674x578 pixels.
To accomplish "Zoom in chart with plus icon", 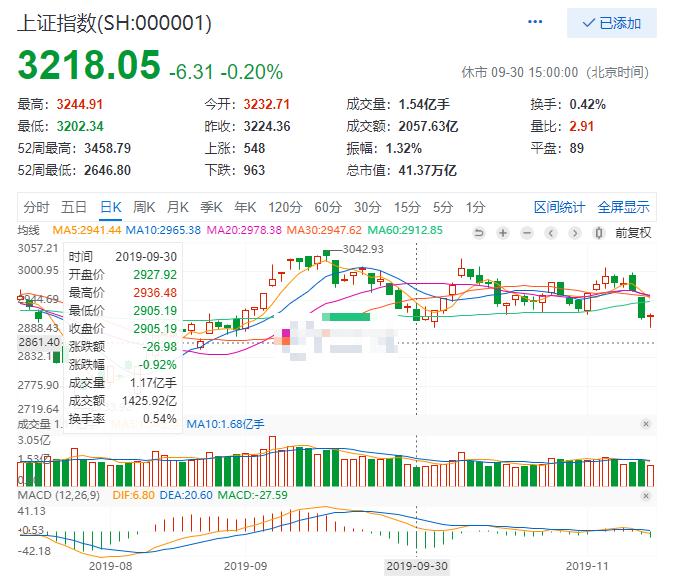I will 502,233.
